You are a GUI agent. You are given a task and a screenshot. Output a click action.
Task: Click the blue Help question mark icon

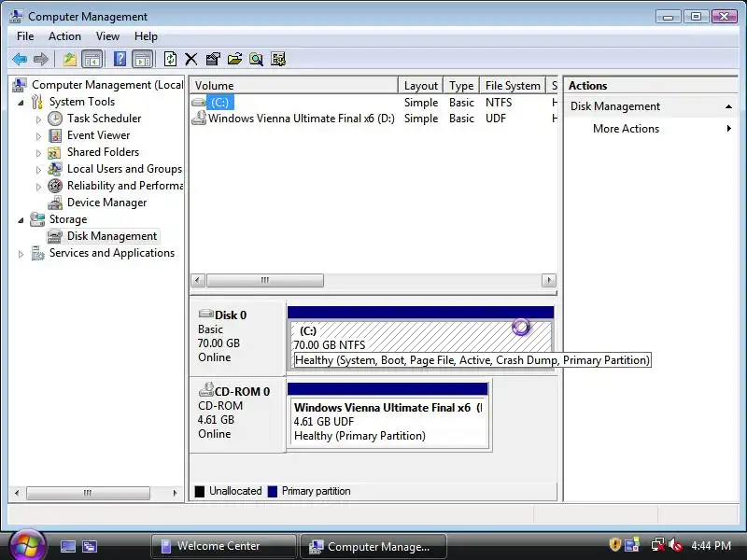click(x=120, y=60)
